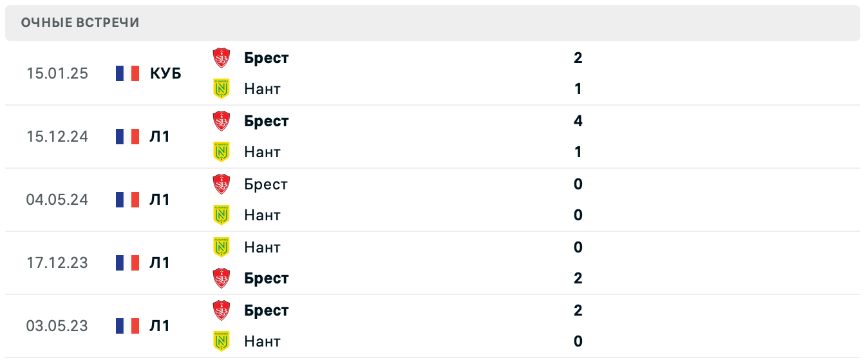Open the КУБ competition label
The width and height of the screenshot is (868, 362).
pyautogui.click(x=165, y=73)
